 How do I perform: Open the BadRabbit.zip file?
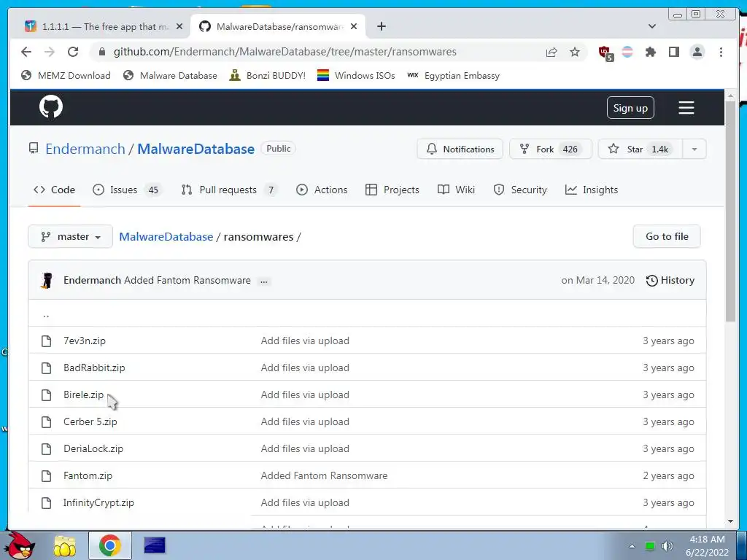tap(94, 368)
